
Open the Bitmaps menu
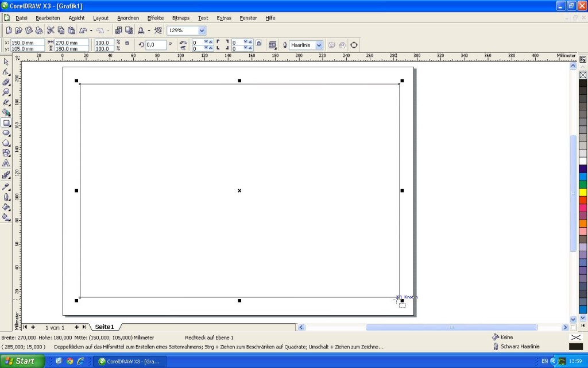[181, 18]
